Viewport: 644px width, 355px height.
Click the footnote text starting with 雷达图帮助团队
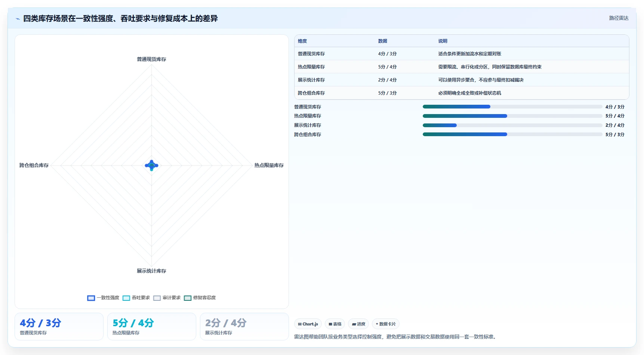[x=396, y=337]
